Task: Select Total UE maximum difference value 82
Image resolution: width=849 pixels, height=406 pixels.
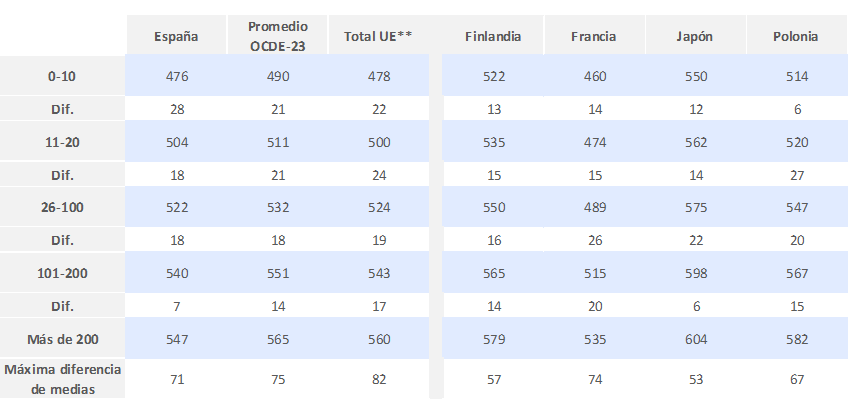Action: [x=379, y=379]
